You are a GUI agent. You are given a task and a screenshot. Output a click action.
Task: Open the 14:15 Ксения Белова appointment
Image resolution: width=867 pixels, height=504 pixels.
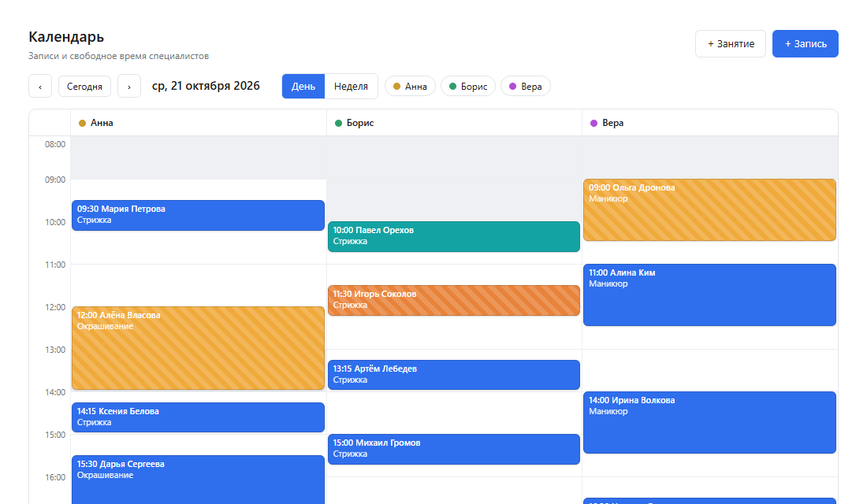198,417
